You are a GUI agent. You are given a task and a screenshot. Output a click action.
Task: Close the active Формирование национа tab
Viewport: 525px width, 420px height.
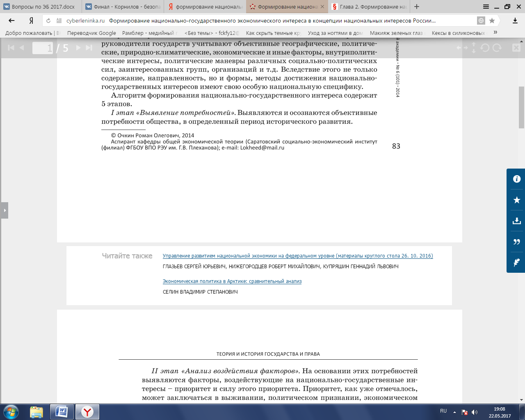coord(322,7)
